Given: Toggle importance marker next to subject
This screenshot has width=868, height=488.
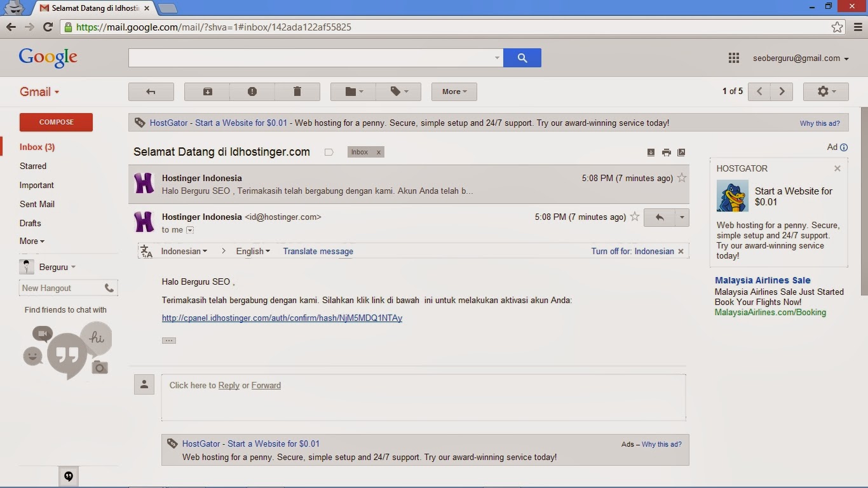Looking at the screenshot, I should click(329, 152).
